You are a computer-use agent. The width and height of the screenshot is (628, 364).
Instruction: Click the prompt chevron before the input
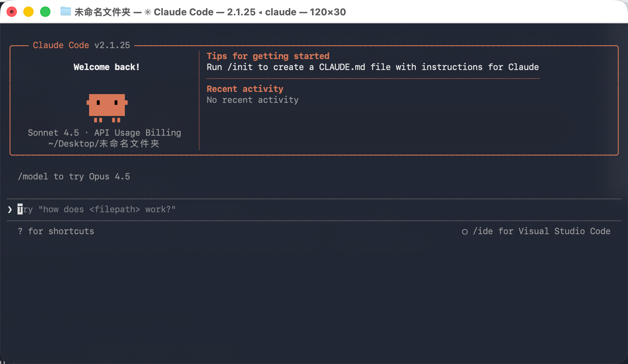click(10, 209)
